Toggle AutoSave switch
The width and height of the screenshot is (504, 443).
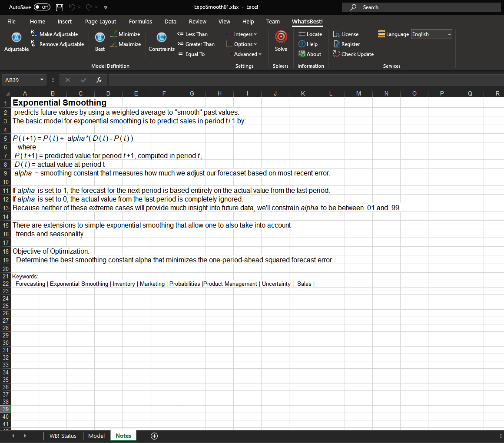click(x=42, y=7)
